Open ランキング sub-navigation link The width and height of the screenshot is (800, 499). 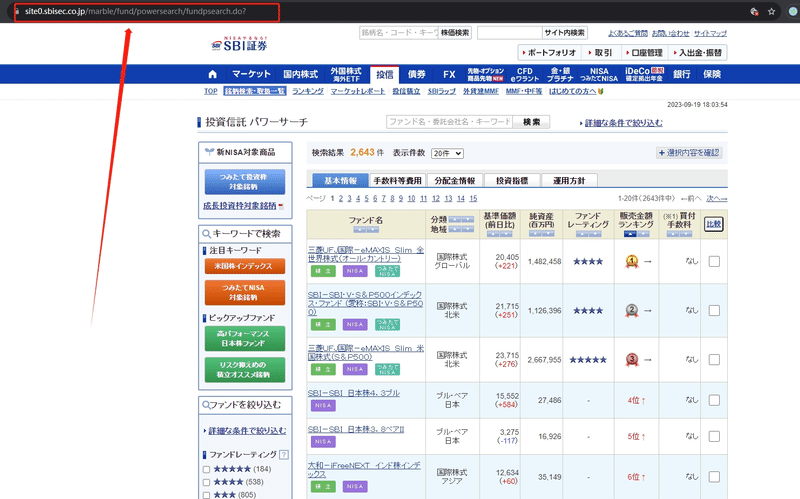tap(308, 91)
